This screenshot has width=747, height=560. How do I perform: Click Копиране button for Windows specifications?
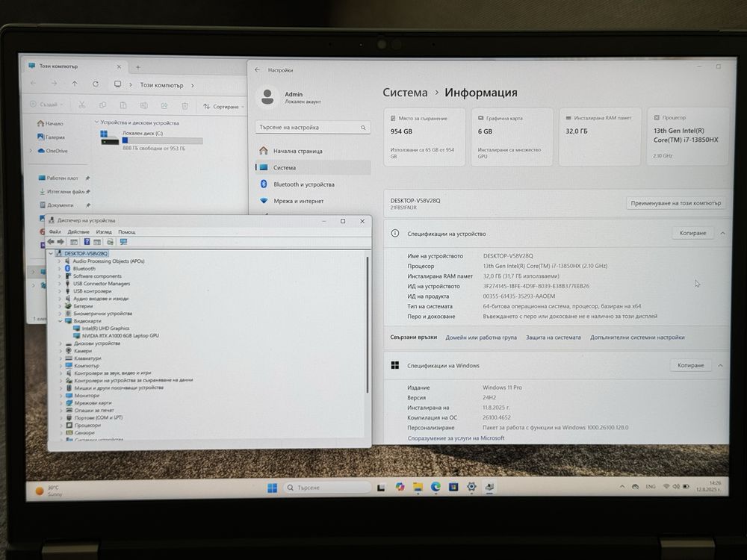(690, 365)
